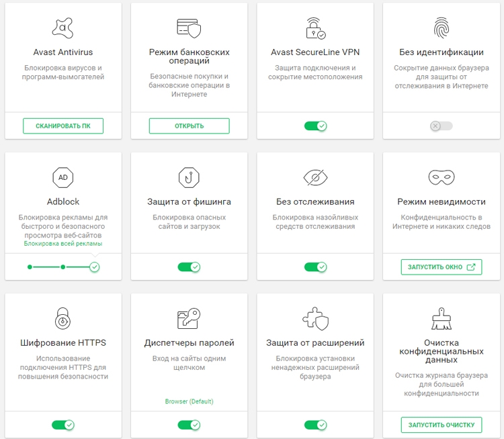Click the external window icon in ЗАПУСТИТЬ ОКНО
The image size is (504, 439).
(x=471, y=267)
